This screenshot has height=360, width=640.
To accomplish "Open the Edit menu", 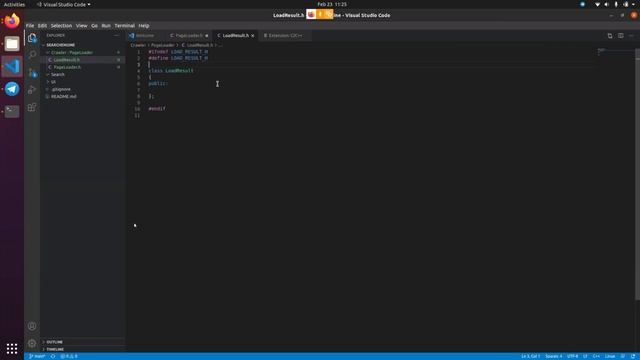I will click(x=42, y=26).
